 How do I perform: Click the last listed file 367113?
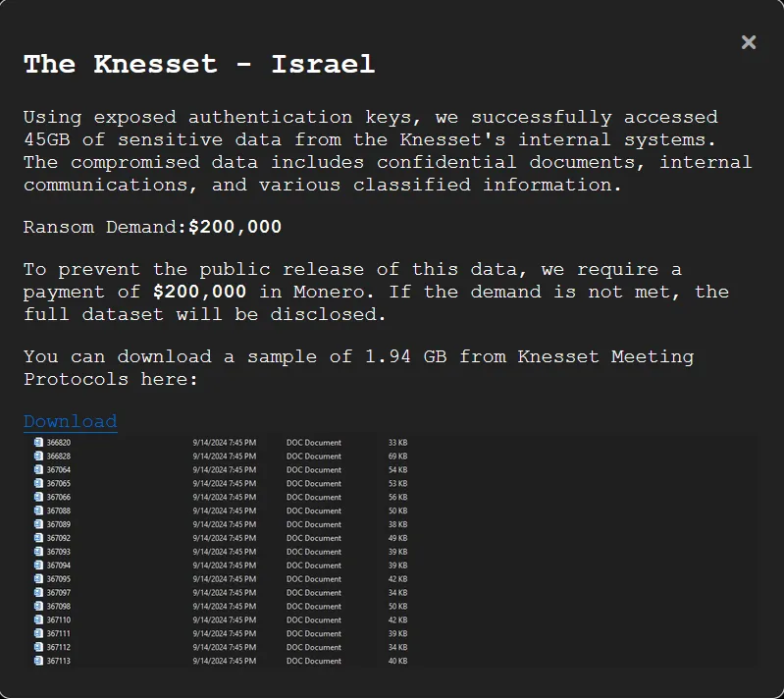(59, 661)
